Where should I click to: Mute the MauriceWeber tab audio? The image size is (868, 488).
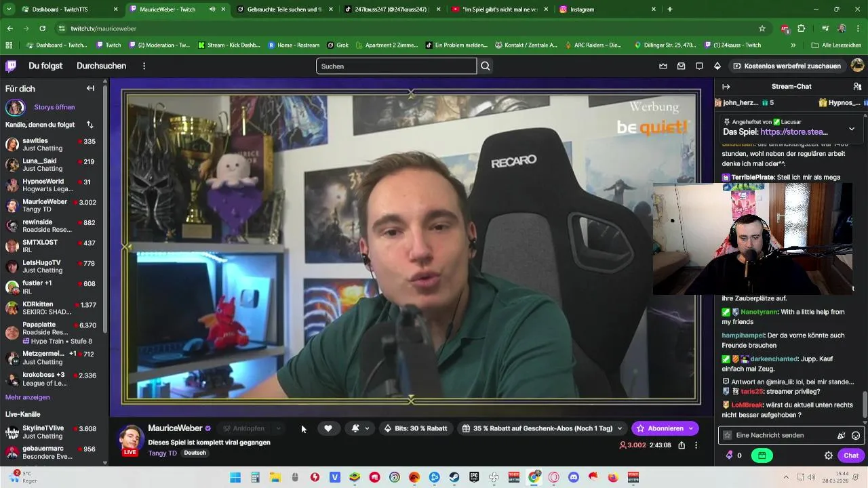[212, 9]
